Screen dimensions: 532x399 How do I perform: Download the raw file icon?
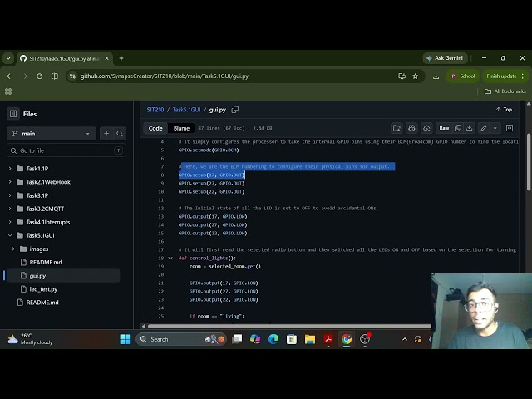[x=469, y=128]
